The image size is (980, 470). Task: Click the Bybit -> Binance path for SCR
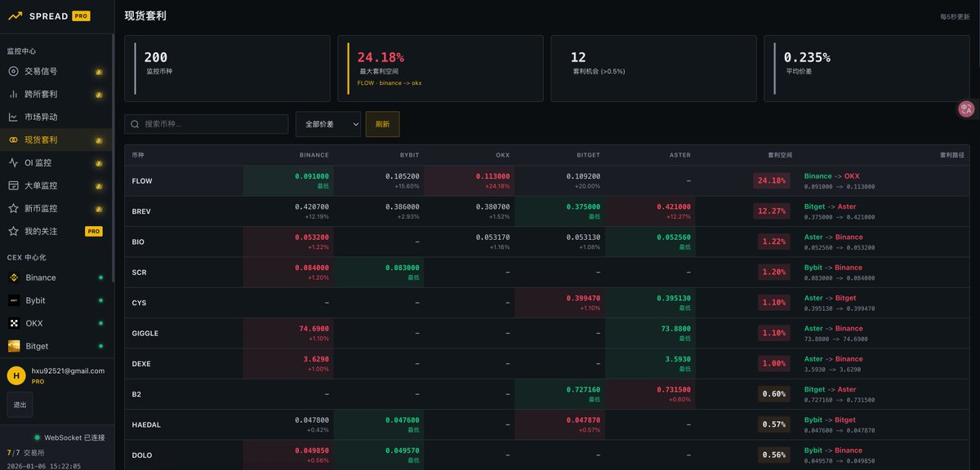click(833, 268)
